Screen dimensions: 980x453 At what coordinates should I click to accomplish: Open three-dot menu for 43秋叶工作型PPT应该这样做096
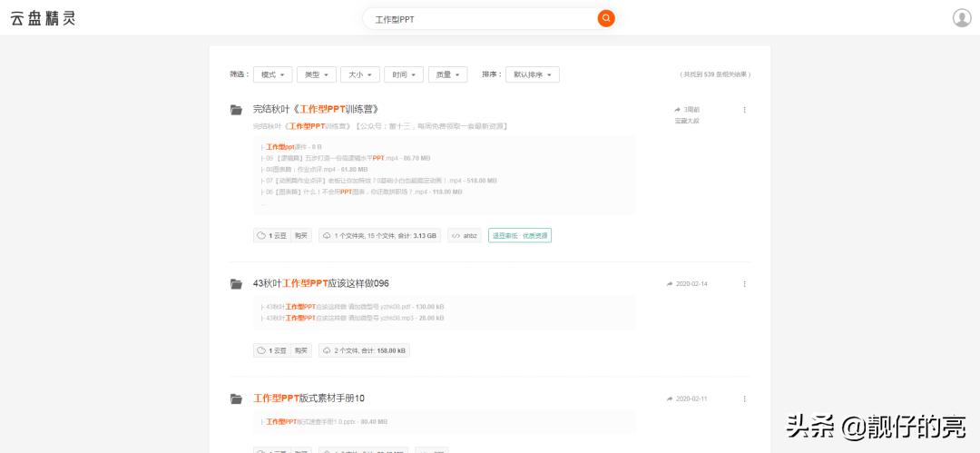pos(744,283)
